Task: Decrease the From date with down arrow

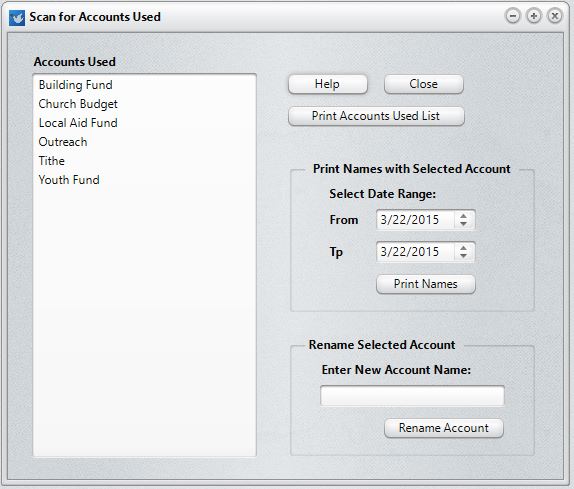Action: coord(463,224)
